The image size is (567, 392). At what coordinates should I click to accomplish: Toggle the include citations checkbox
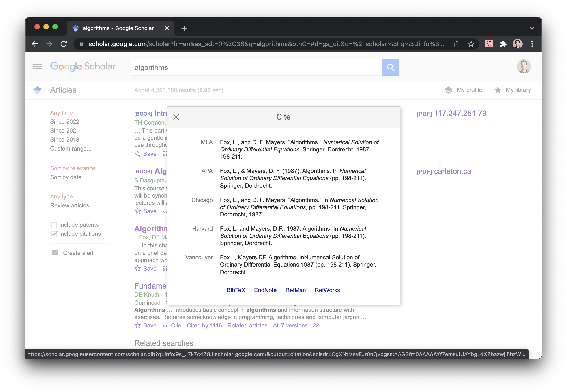(54, 233)
